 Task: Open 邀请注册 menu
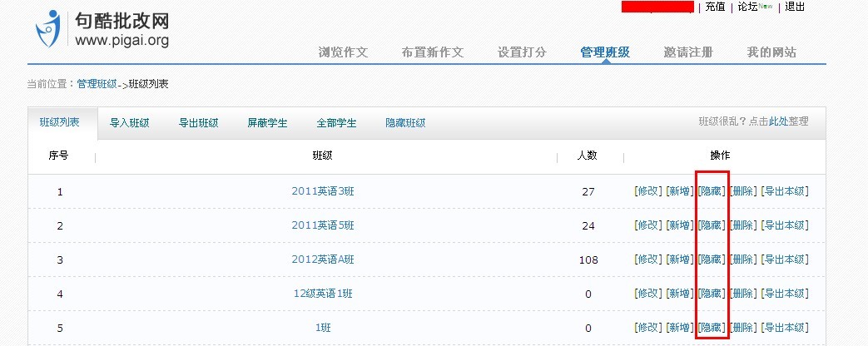pos(688,52)
